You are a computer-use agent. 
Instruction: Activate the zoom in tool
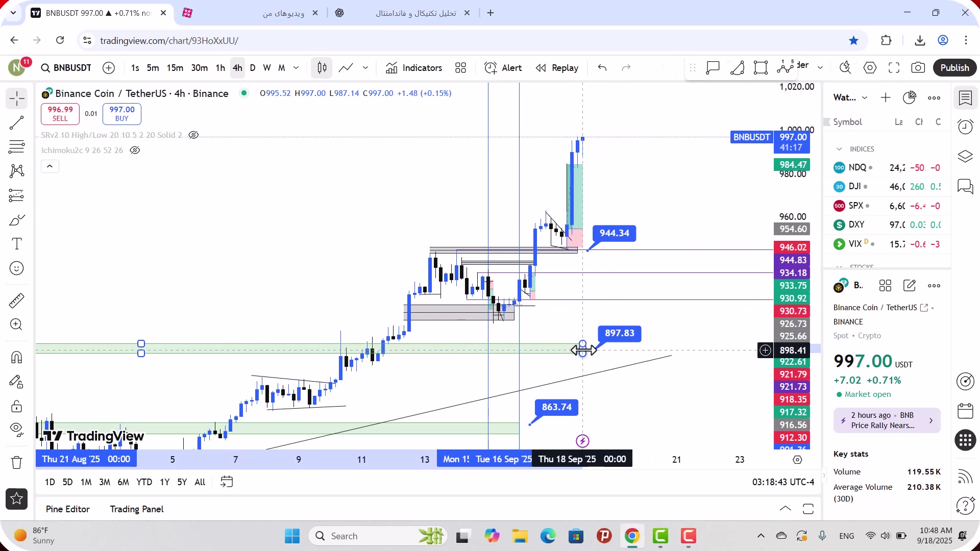[16, 325]
